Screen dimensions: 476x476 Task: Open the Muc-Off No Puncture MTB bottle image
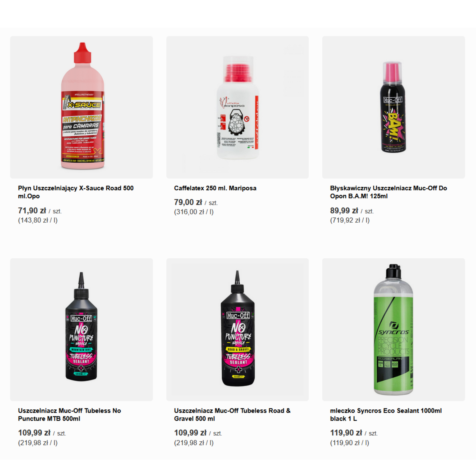point(81,329)
